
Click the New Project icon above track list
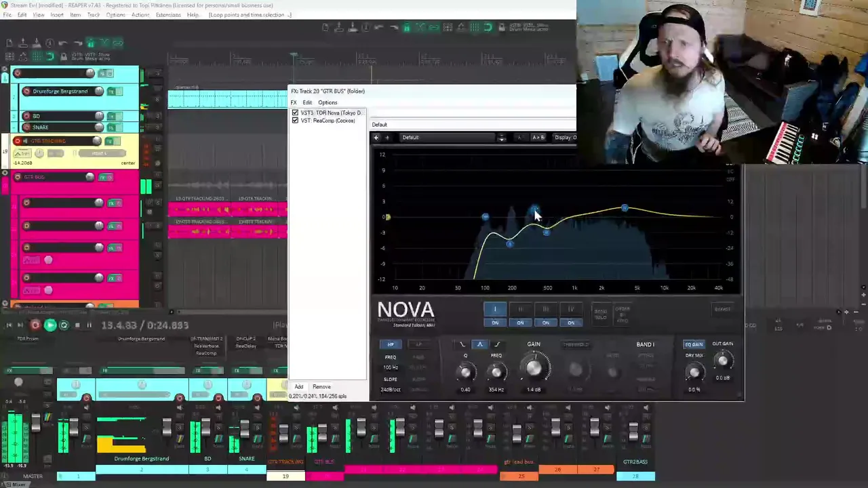(x=9, y=43)
